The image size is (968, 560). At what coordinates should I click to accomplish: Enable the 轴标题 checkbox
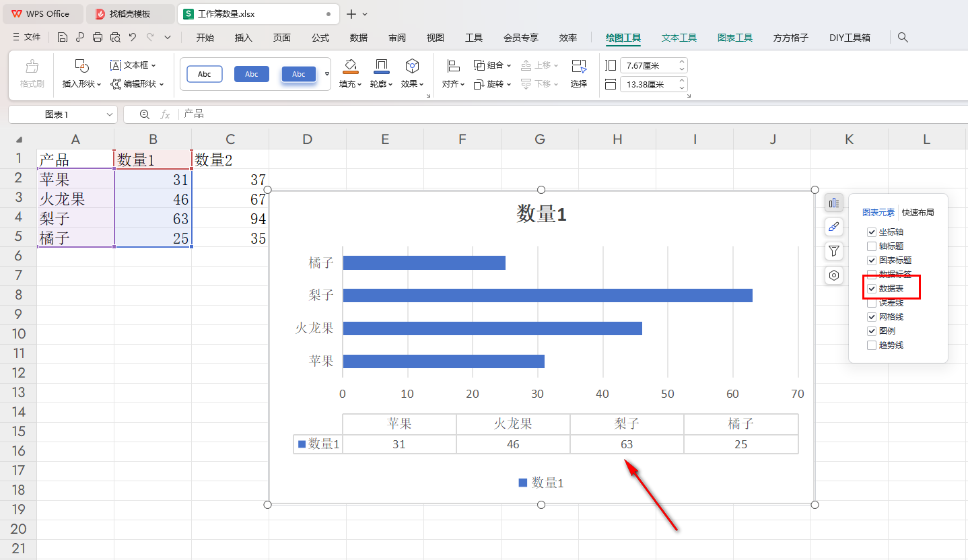pyautogui.click(x=872, y=246)
